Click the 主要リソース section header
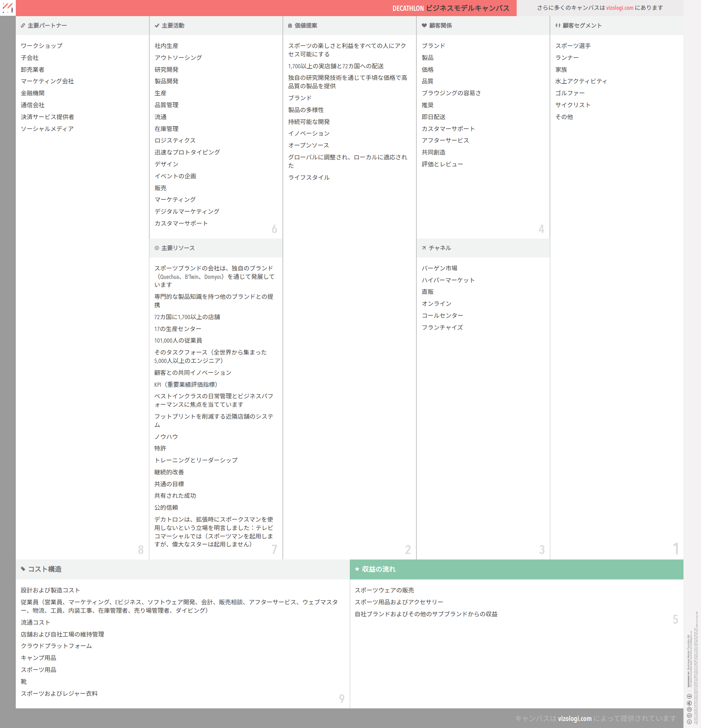 coord(178,248)
